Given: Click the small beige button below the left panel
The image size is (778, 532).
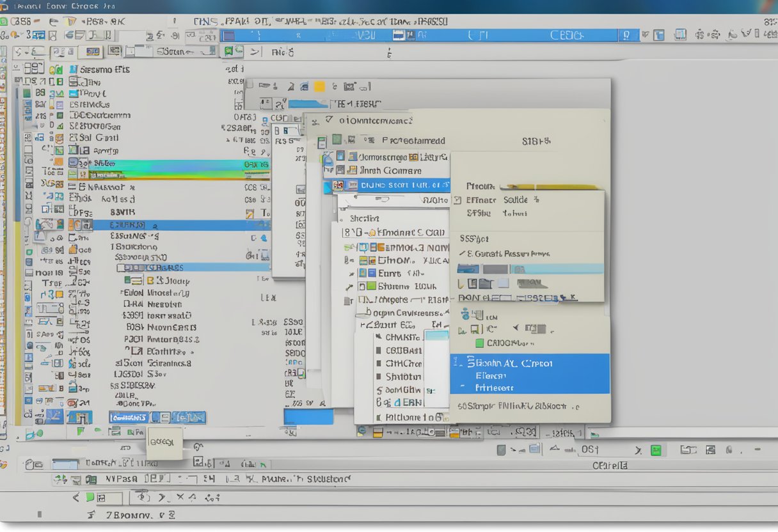Looking at the screenshot, I should (164, 442).
